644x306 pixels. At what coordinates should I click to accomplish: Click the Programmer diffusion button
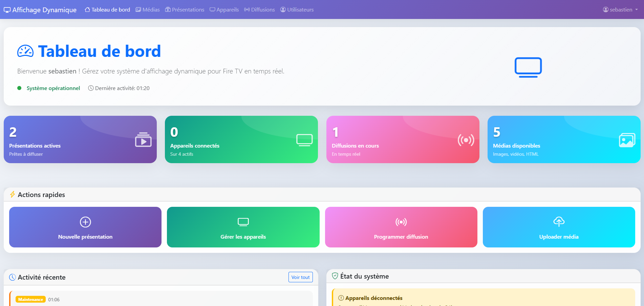[x=401, y=227]
